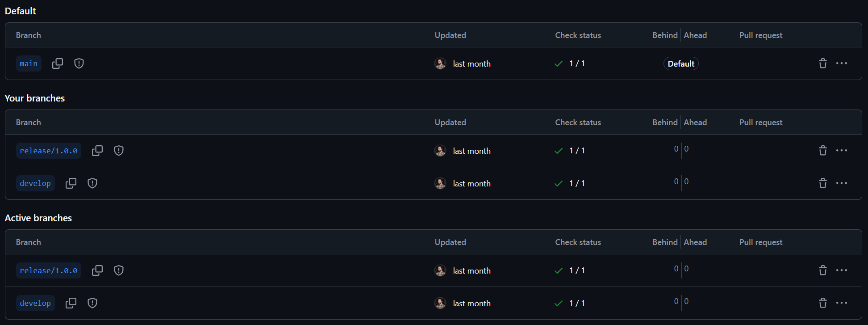This screenshot has width=868, height=325.
Task: Open release/1.0.0 ellipsis menu under Active branches
Action: pyautogui.click(x=842, y=270)
